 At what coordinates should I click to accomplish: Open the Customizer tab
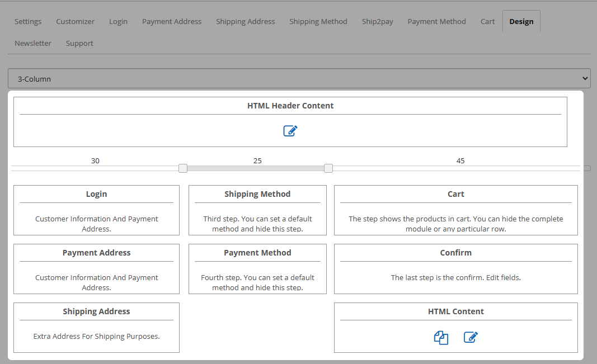pyautogui.click(x=75, y=22)
